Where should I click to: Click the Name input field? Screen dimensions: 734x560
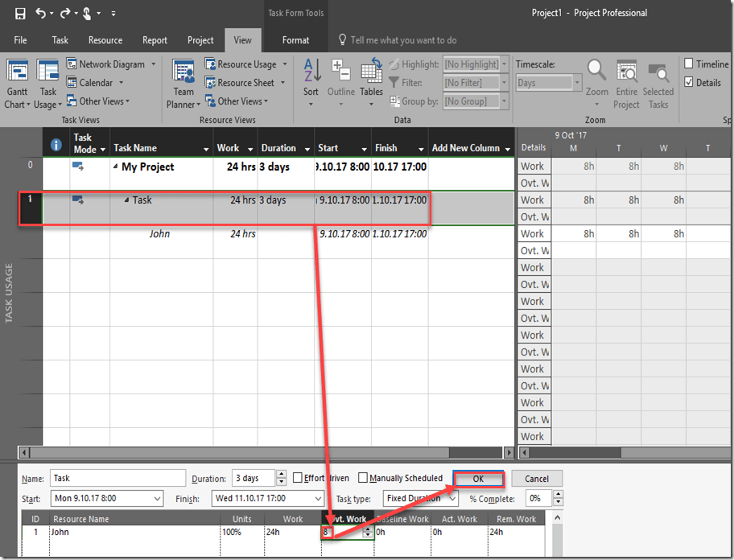point(118,479)
